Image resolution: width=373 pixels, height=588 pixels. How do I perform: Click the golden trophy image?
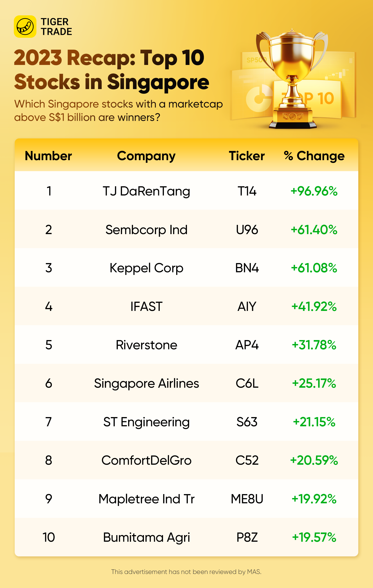coord(292,78)
